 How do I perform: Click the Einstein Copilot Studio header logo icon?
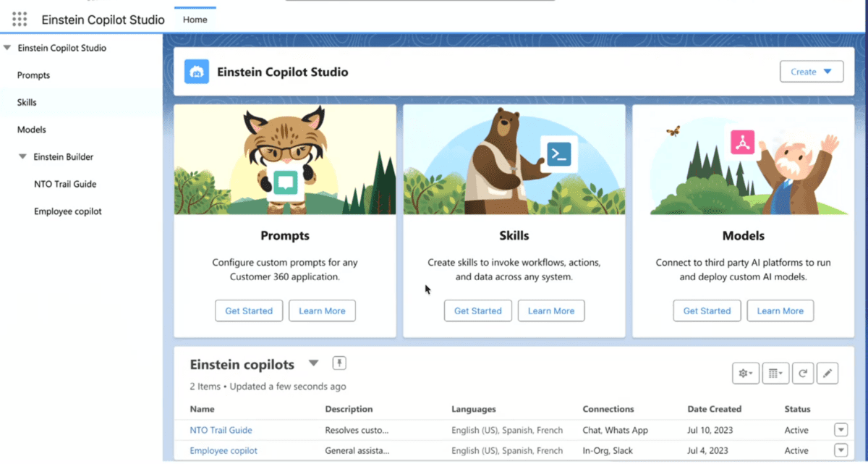pos(197,72)
